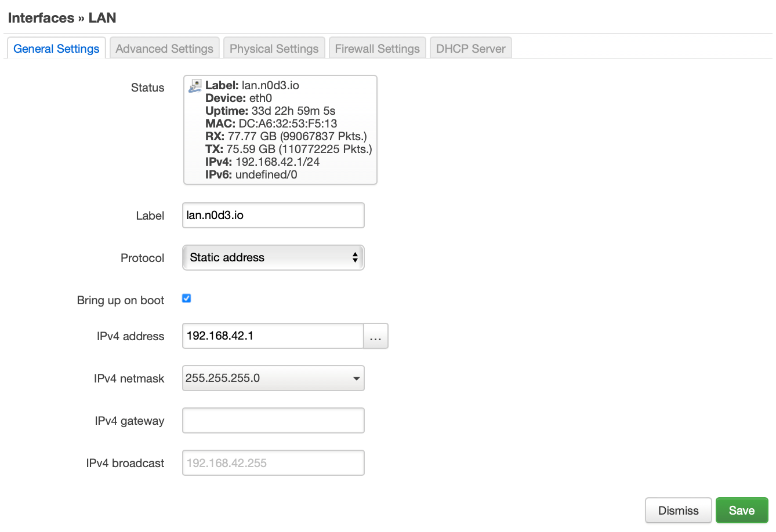Click the IPv4 gateway input field
This screenshot has height=532, width=776.
(273, 420)
